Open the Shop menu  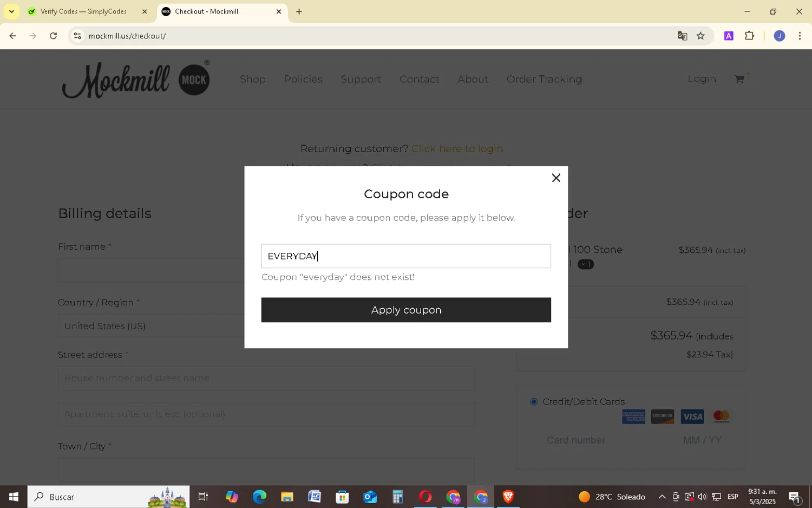(253, 79)
